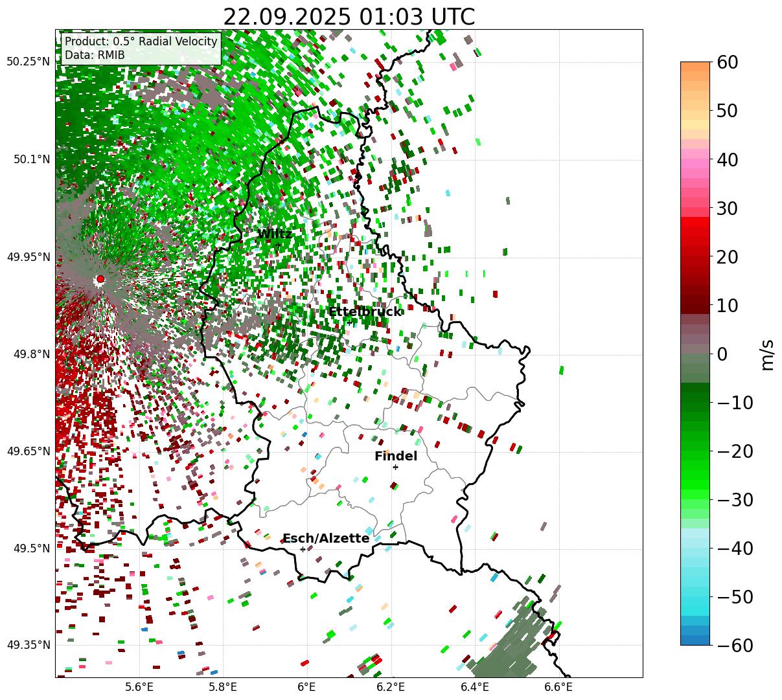This screenshot has width=782, height=700.
Task: Click the colorbar value −30
Action: pos(735,499)
